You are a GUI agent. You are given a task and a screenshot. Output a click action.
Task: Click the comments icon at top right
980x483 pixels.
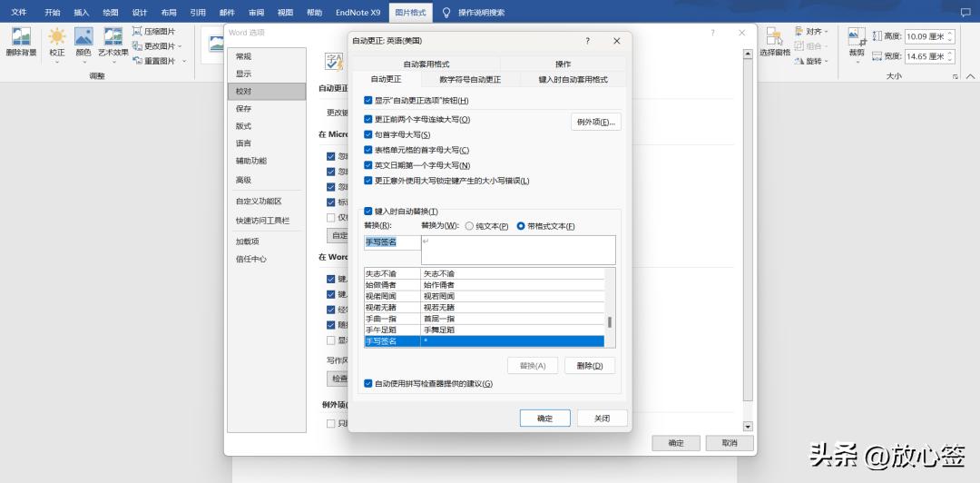click(x=965, y=13)
